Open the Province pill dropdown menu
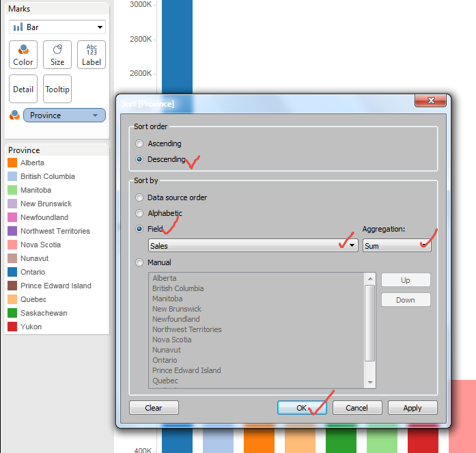This screenshot has height=453, width=476. pyautogui.click(x=95, y=115)
